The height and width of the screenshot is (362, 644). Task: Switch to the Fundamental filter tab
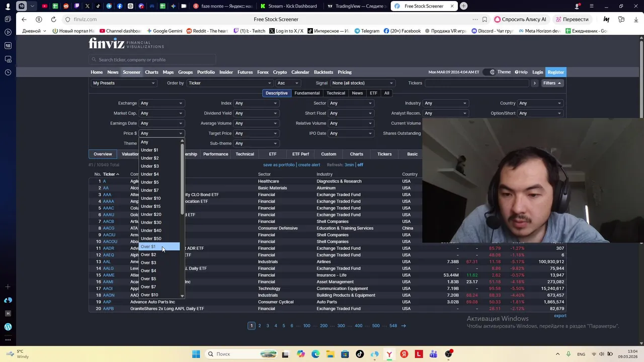point(307,93)
